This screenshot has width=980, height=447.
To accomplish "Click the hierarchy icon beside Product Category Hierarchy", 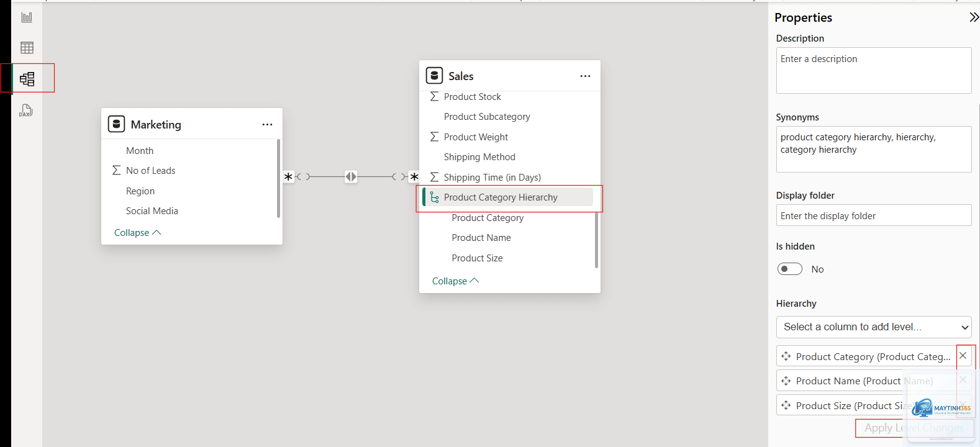I will (x=434, y=197).
